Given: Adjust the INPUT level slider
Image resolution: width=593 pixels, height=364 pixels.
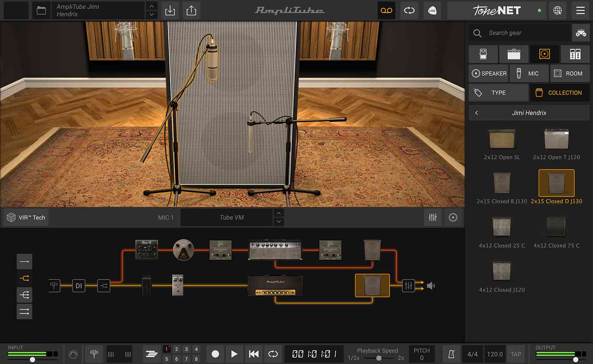Looking at the screenshot, I should coord(32,359).
